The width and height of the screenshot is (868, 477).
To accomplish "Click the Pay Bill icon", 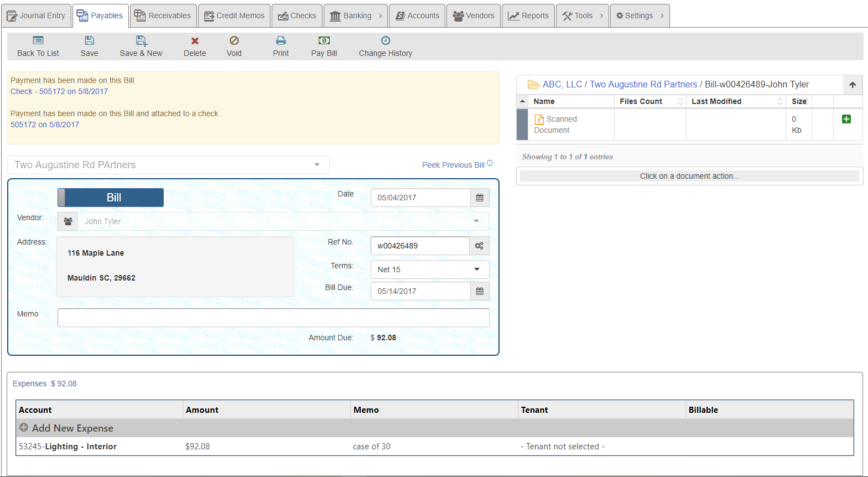I will coord(324,41).
